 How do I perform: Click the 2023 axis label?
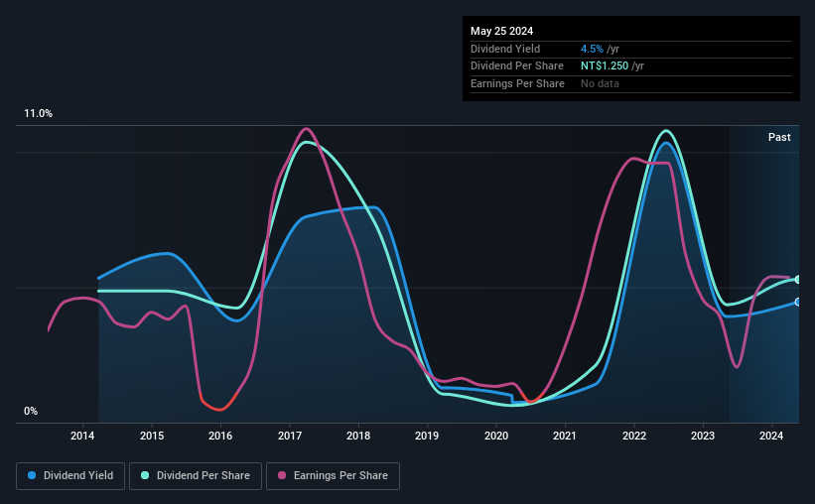click(x=703, y=436)
